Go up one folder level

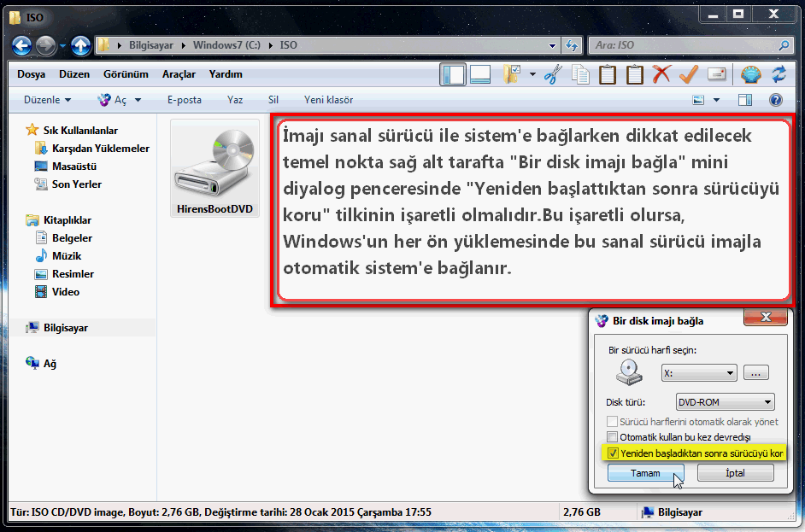pos(80,45)
